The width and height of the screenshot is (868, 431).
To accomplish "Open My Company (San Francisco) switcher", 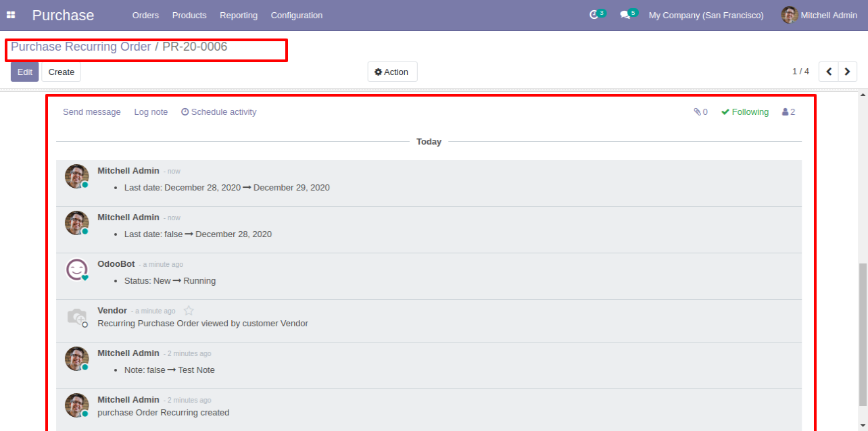I will 706,15.
